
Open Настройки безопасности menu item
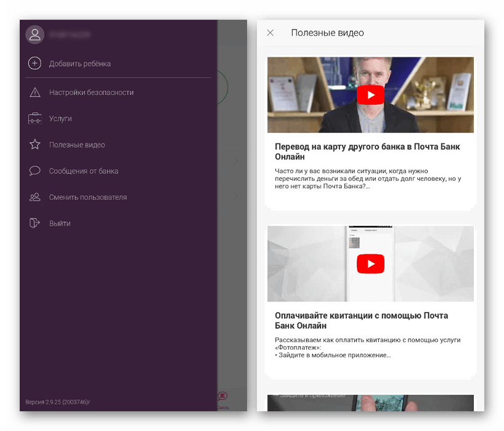tap(91, 92)
